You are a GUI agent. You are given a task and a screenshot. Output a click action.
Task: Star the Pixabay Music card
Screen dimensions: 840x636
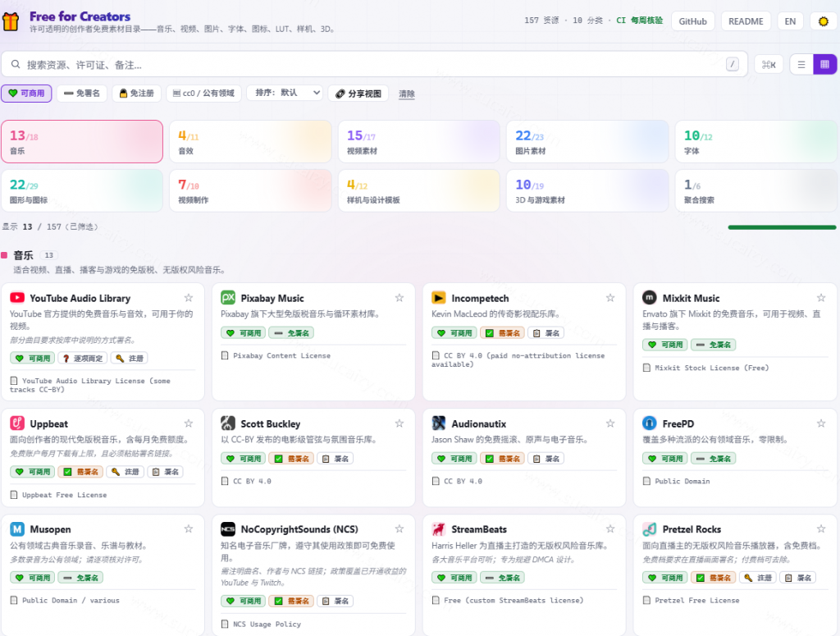coord(399,298)
